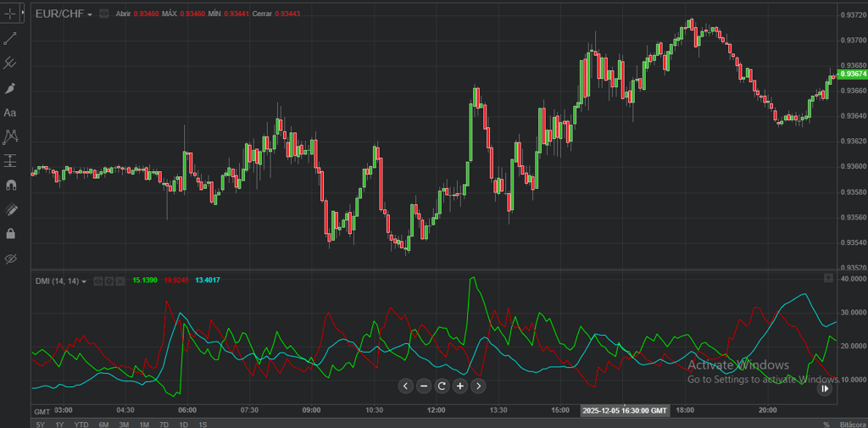
Task: Zoom out chart with minus button
Action: (424, 386)
